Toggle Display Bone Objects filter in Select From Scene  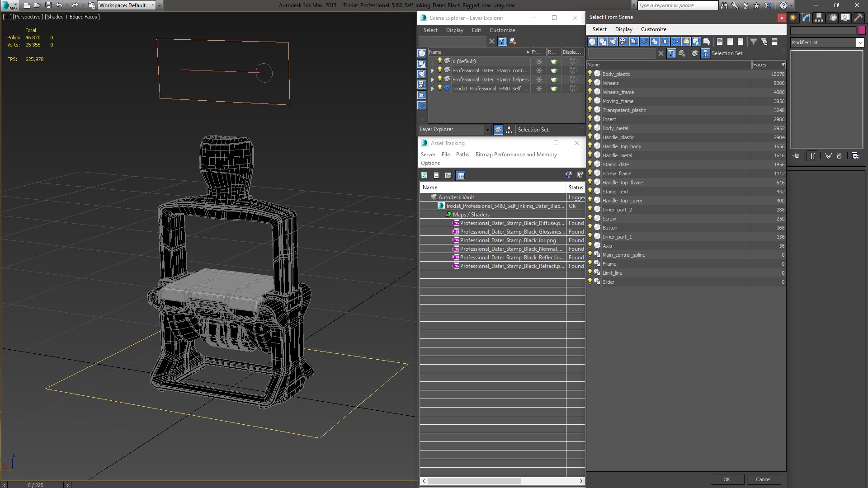pos(675,42)
